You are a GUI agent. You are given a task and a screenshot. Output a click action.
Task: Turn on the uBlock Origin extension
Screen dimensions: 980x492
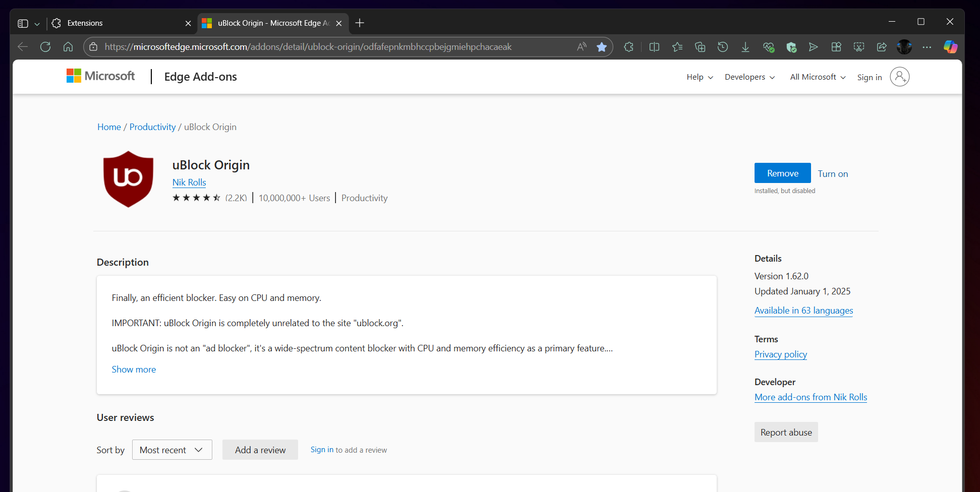point(833,174)
